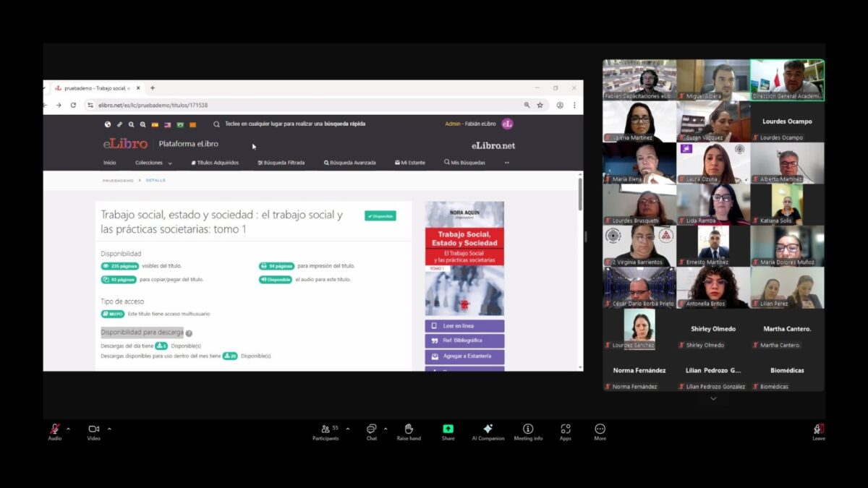Viewport: 868px width, 488px height.
Task: Expand Participants options arrow
Action: tap(347, 429)
